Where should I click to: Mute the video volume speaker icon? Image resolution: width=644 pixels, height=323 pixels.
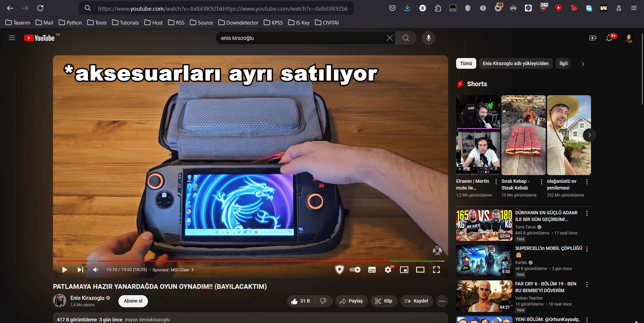96,270
